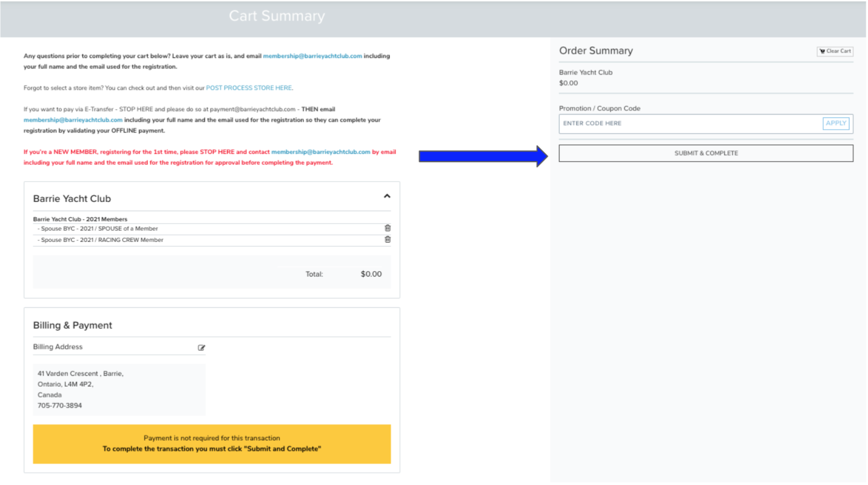The height and width of the screenshot is (485, 868).
Task: Select the Spouse BYC RACING CREW Member row
Action: click(x=102, y=240)
